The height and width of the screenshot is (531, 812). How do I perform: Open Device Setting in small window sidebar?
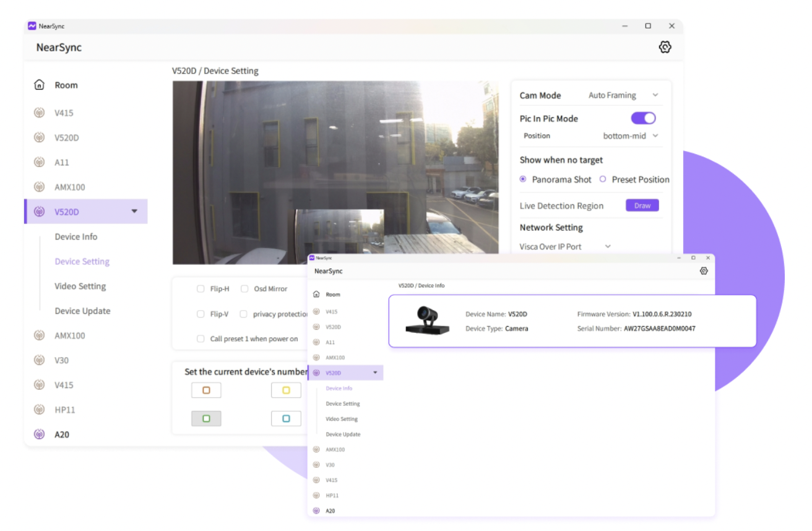click(343, 404)
